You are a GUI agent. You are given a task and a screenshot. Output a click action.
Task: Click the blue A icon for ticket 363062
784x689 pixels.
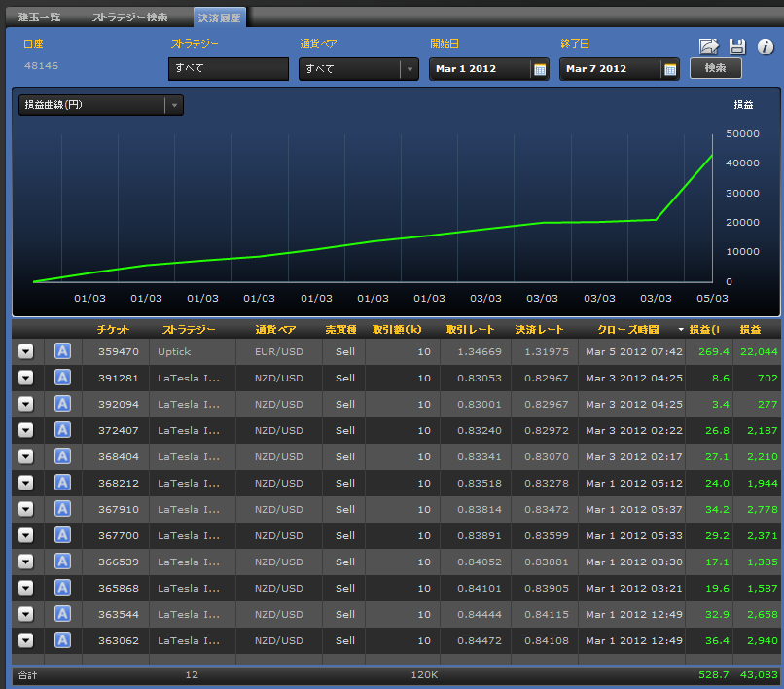tap(62, 640)
